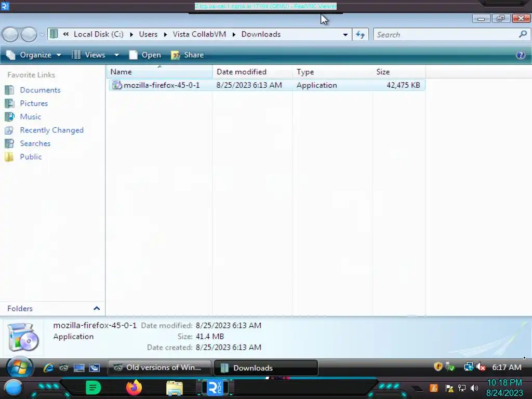Screen dimensions: 532x399
Task: Open the green notes app on host taskbar
Action: [94, 388]
